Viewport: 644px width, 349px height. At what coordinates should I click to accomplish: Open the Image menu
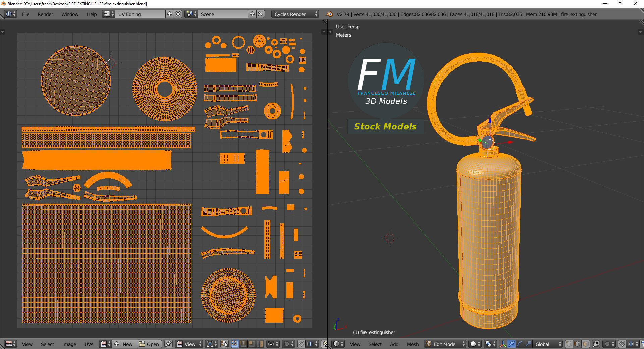click(x=69, y=344)
